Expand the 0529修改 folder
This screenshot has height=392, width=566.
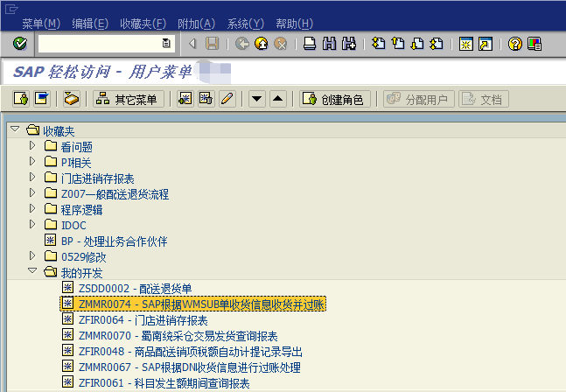[x=32, y=255]
